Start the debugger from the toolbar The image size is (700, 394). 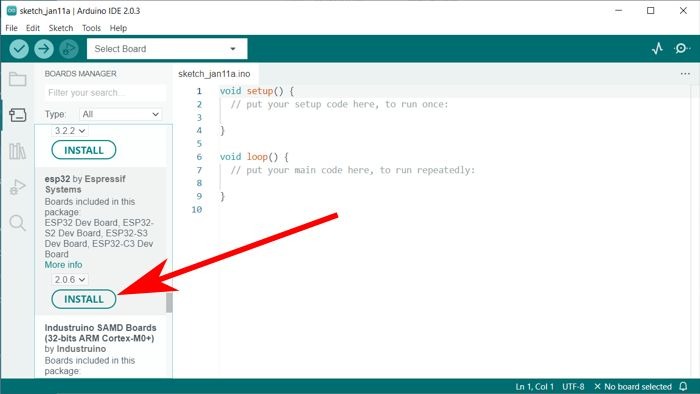tap(69, 49)
